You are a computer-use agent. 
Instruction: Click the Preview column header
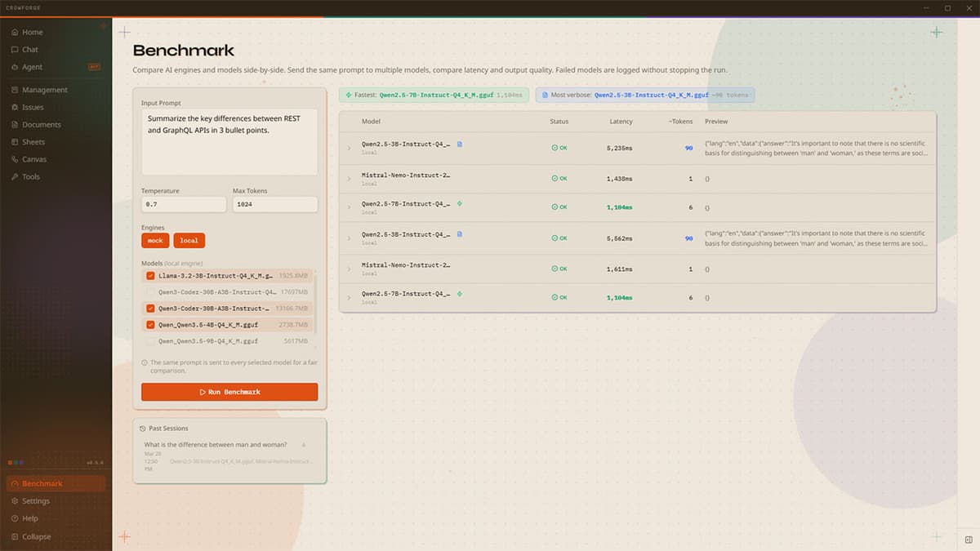[716, 122]
